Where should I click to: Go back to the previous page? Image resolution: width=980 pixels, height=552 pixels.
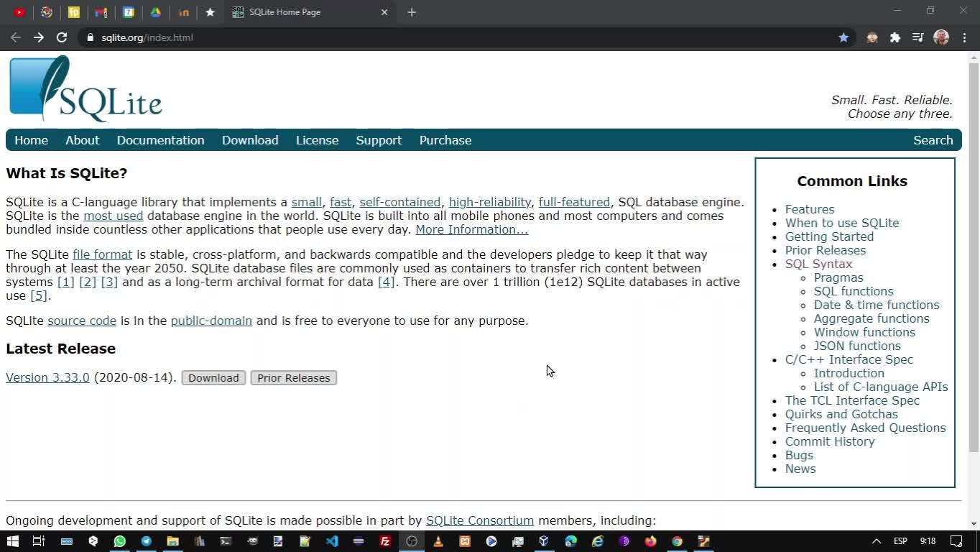click(16, 37)
